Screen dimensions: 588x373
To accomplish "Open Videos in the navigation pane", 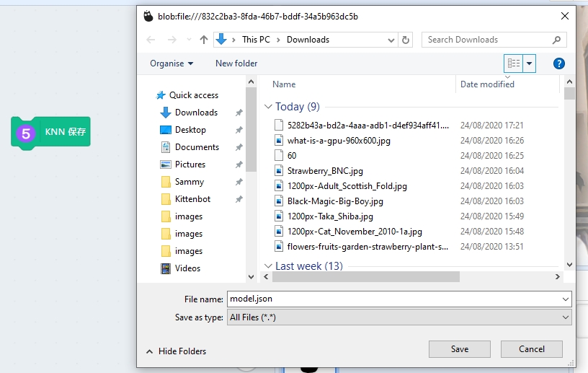I will (x=187, y=268).
